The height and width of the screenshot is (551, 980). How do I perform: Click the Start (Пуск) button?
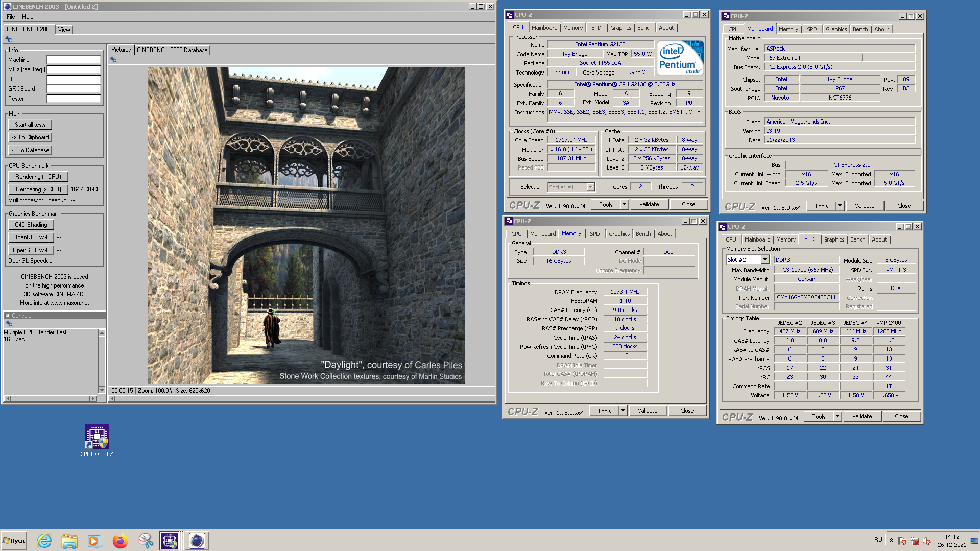tap(14, 540)
